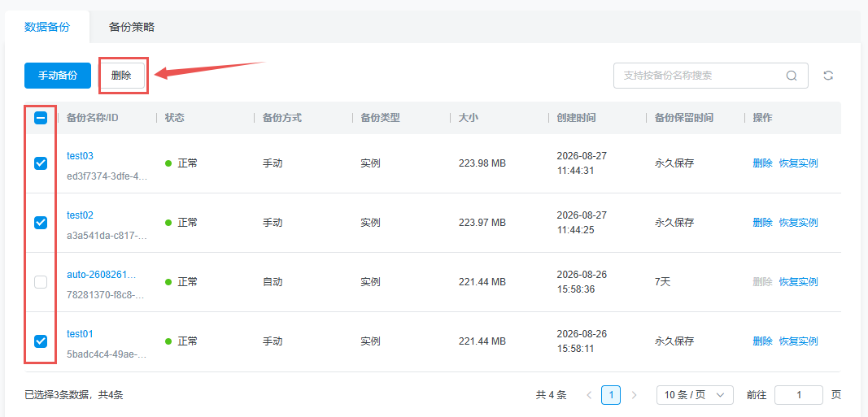The width and height of the screenshot is (868, 417).
Task: Toggle the select-all header checkbox
Action: coord(41,118)
